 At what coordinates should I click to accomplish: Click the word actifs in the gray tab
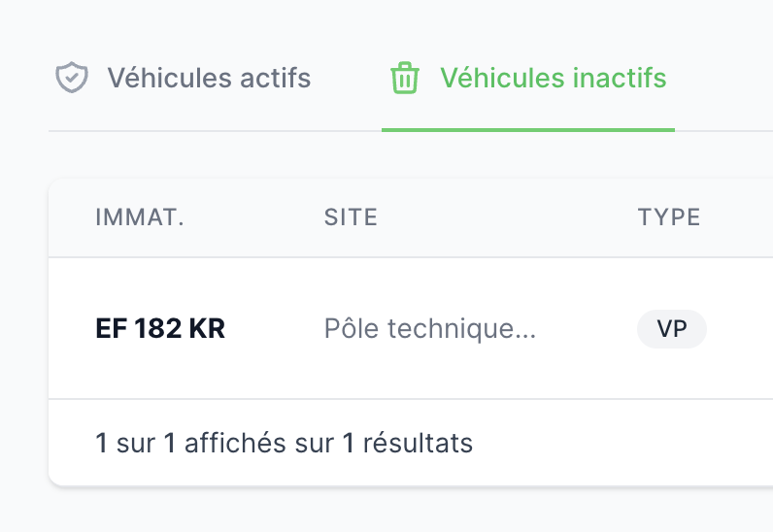276,78
